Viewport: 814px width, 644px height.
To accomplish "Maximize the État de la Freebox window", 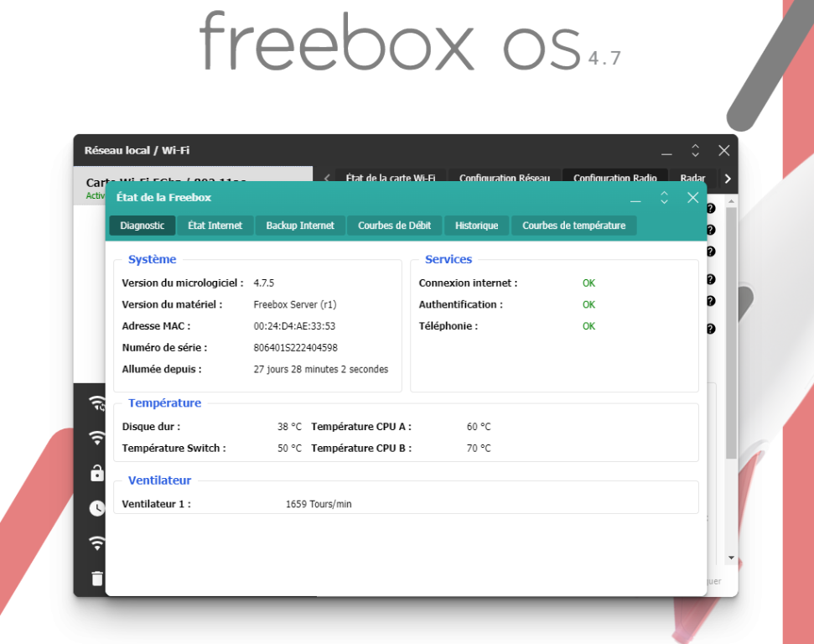I will point(664,197).
